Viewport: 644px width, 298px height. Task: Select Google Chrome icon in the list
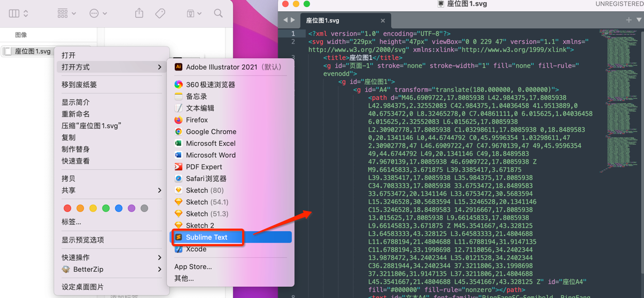click(179, 131)
